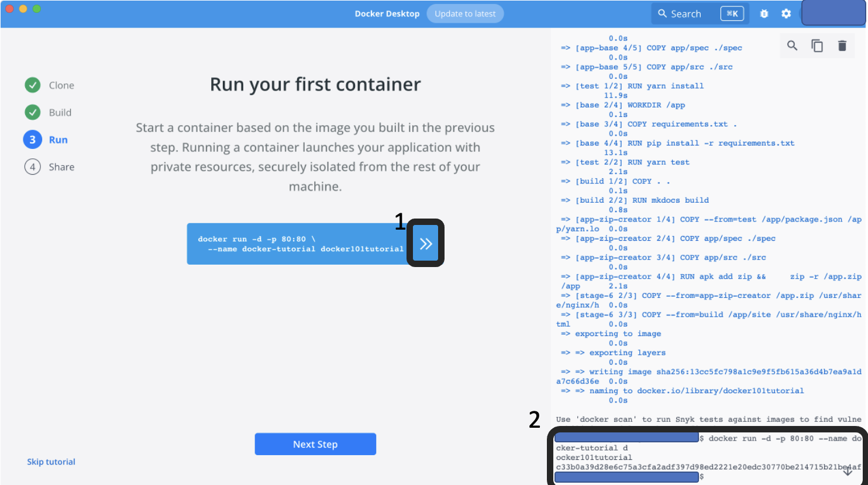This screenshot has width=868, height=485.
Task: Click the 'exporting layers' log line
Action: (614, 353)
